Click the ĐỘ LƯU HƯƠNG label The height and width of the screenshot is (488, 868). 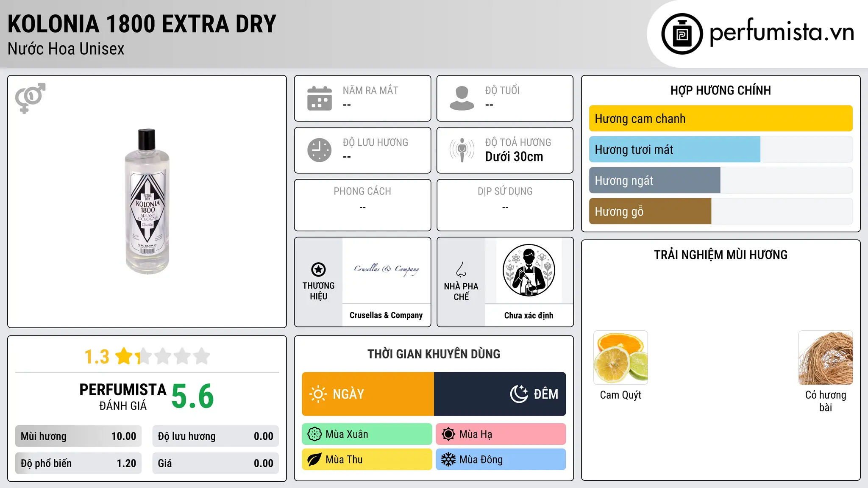(x=376, y=142)
